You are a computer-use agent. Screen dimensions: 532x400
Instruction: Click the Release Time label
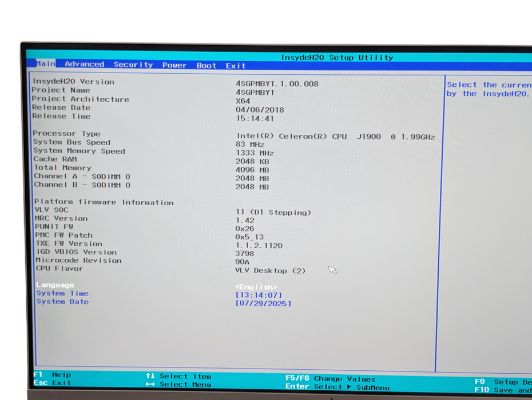click(x=61, y=116)
